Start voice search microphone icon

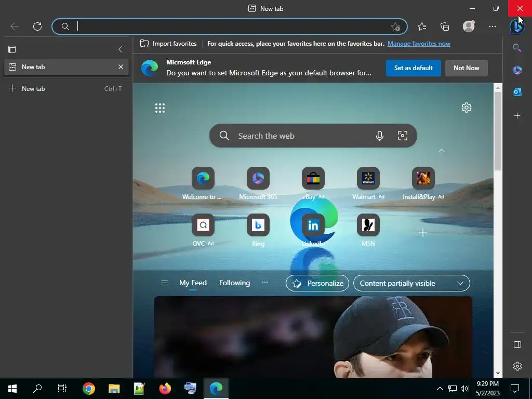380,136
